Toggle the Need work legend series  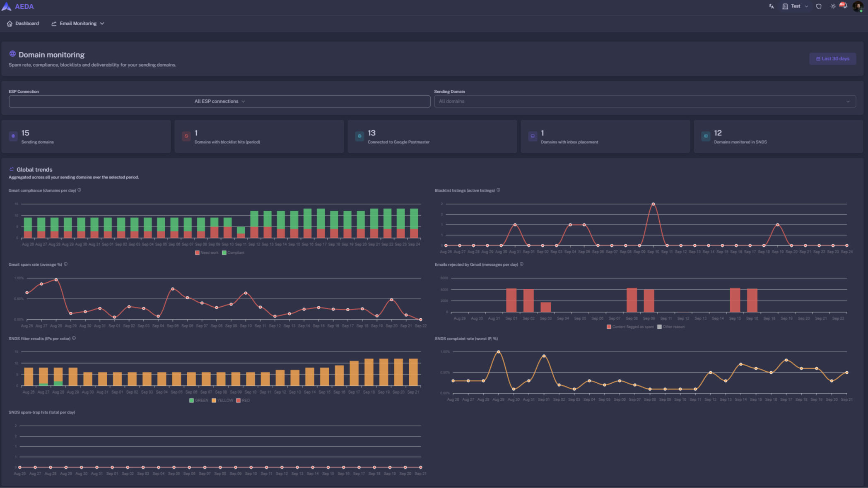pyautogui.click(x=207, y=252)
